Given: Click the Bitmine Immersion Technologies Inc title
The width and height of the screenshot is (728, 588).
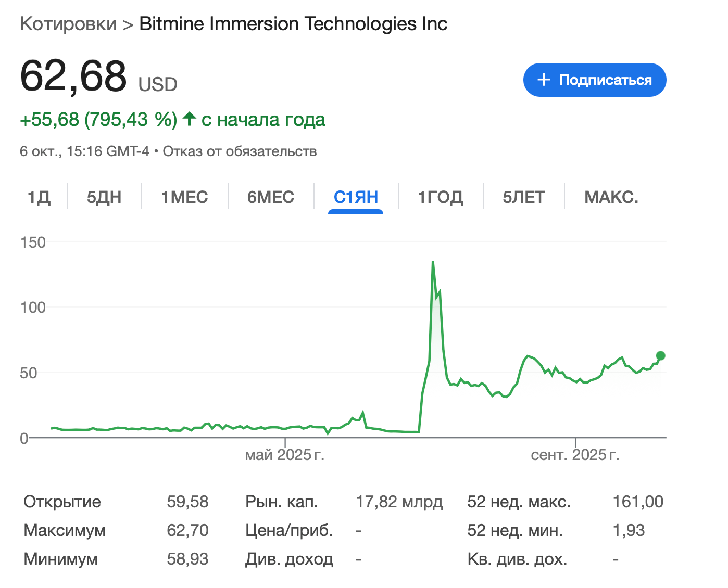Looking at the screenshot, I should coord(293,24).
